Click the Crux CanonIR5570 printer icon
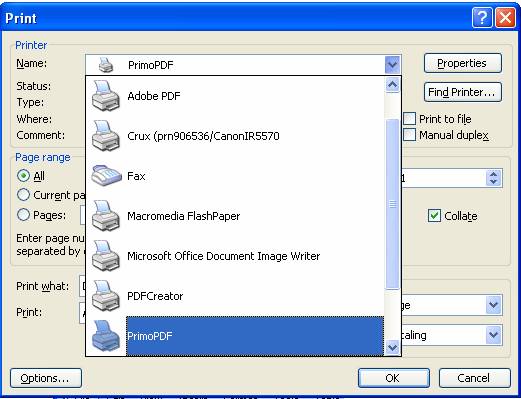This screenshot has height=399, width=521. [x=106, y=136]
